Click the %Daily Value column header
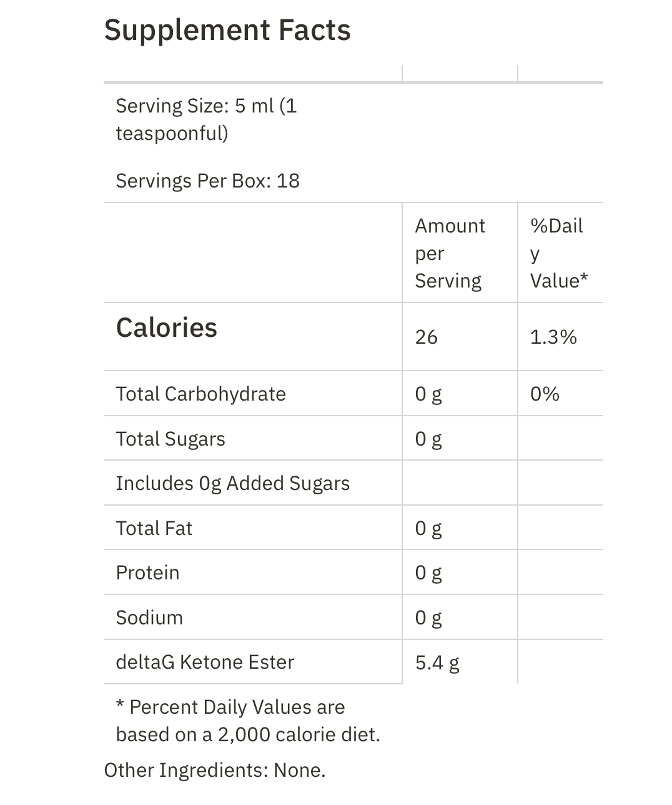 tap(558, 253)
